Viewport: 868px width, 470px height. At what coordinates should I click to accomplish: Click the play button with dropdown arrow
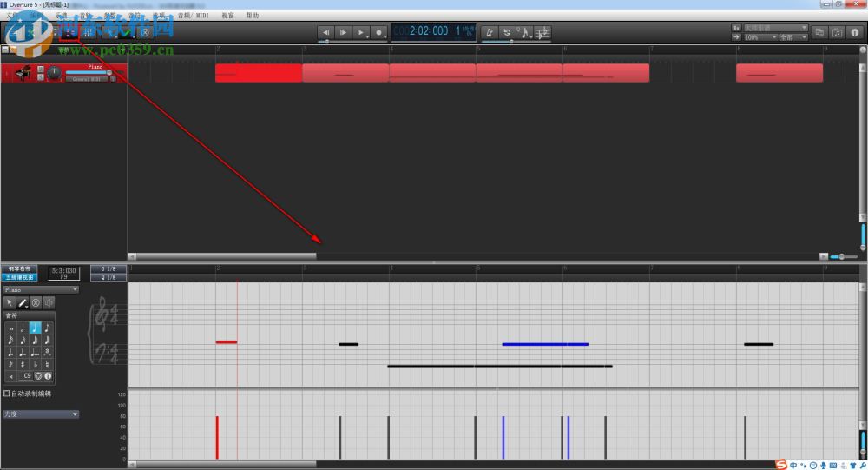point(361,33)
